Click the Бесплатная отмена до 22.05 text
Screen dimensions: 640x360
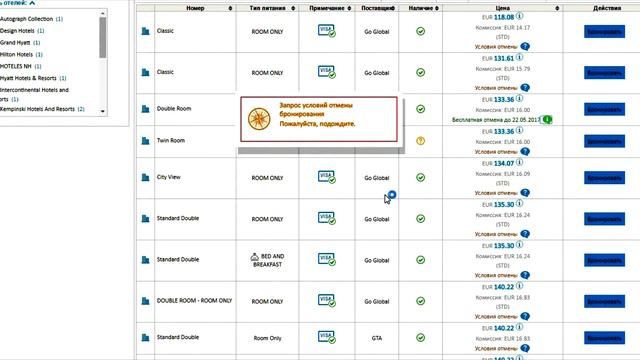pos(496,120)
